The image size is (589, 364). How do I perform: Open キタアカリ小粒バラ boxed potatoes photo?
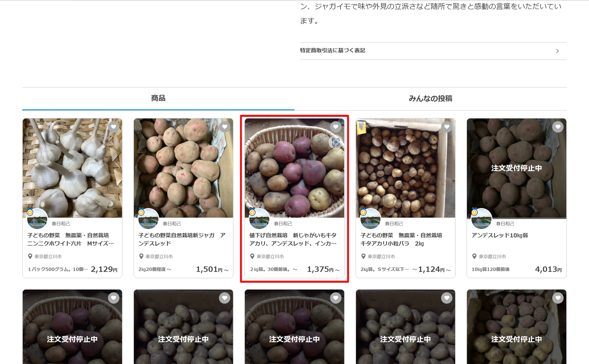pos(405,168)
